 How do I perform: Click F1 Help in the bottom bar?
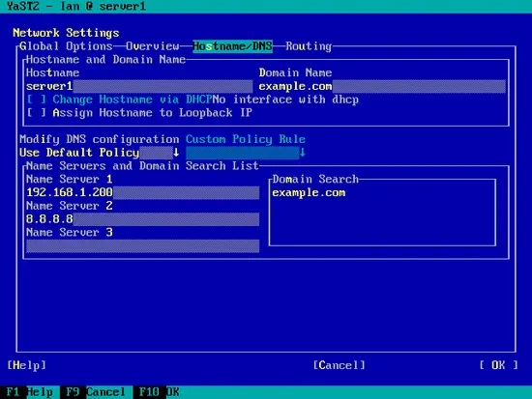point(30,392)
